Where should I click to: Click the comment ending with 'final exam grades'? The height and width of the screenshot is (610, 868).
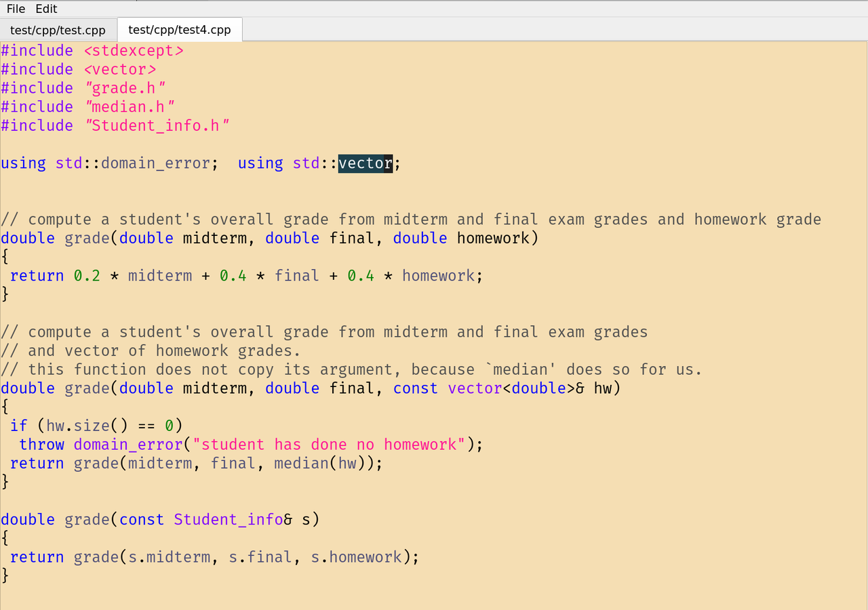pyautogui.click(x=324, y=332)
